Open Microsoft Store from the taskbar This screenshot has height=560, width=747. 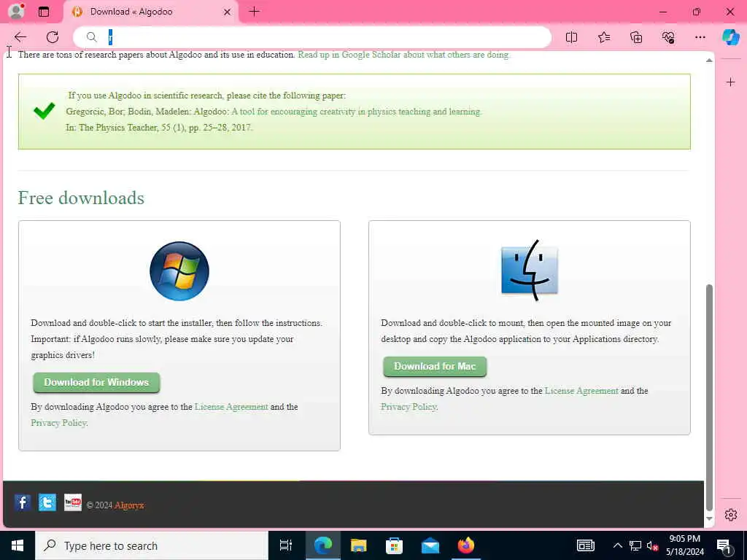click(394, 545)
